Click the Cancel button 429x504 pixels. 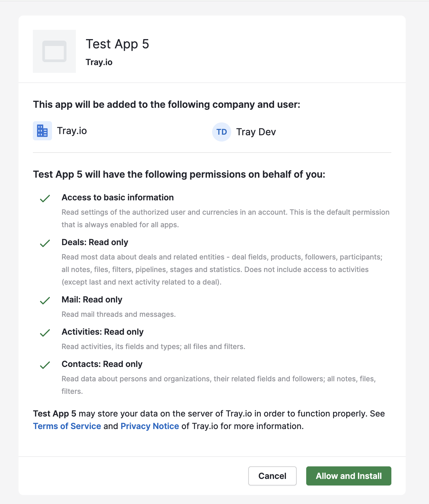(272, 476)
